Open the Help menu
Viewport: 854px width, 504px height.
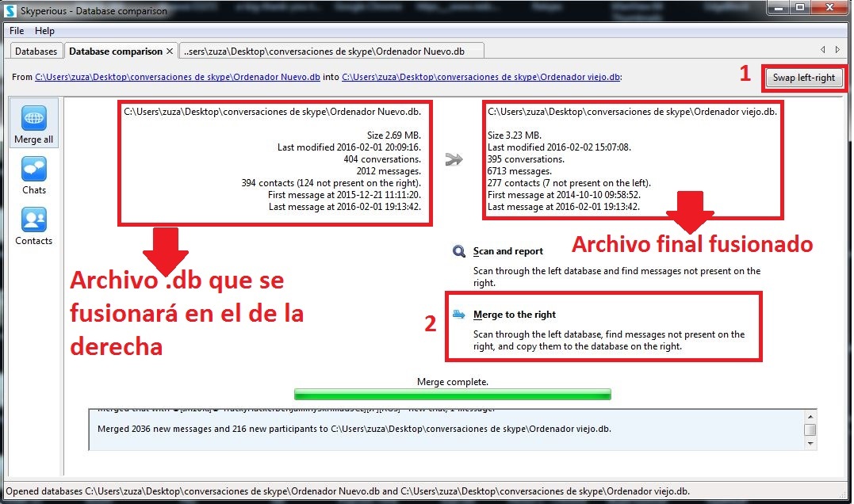[44, 30]
